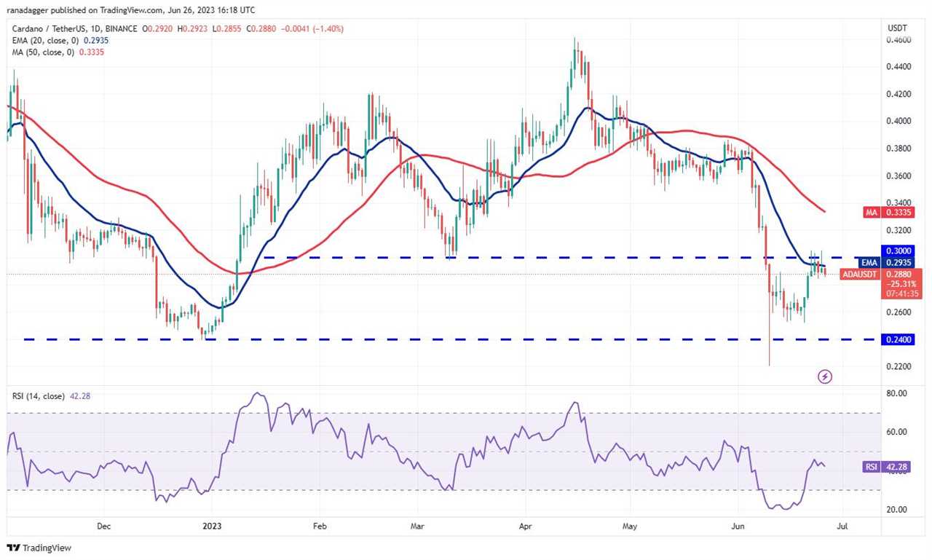This screenshot has height=560, width=932.
Task: Click the blue EMA 0.2935 axis tag
Action: [x=886, y=262]
